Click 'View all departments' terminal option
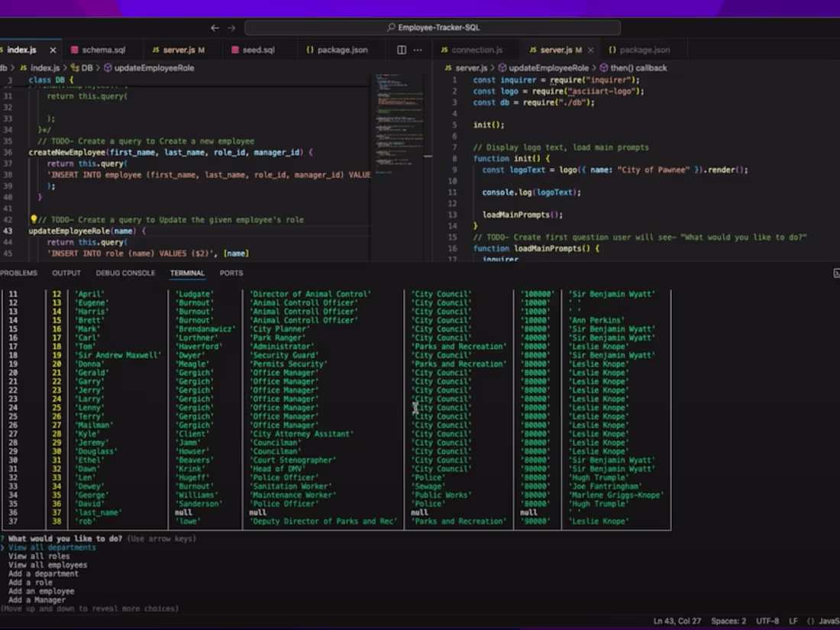The height and width of the screenshot is (630, 840). [x=52, y=548]
